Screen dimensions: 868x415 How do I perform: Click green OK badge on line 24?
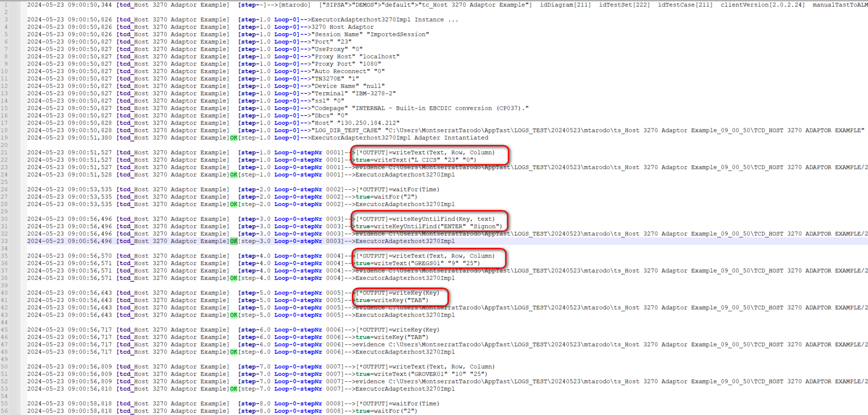click(233, 174)
